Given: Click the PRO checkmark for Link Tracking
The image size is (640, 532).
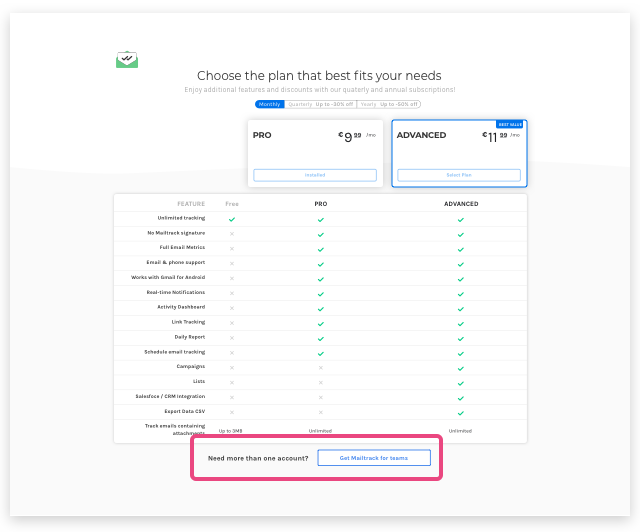Looking at the screenshot, I should point(321,322).
